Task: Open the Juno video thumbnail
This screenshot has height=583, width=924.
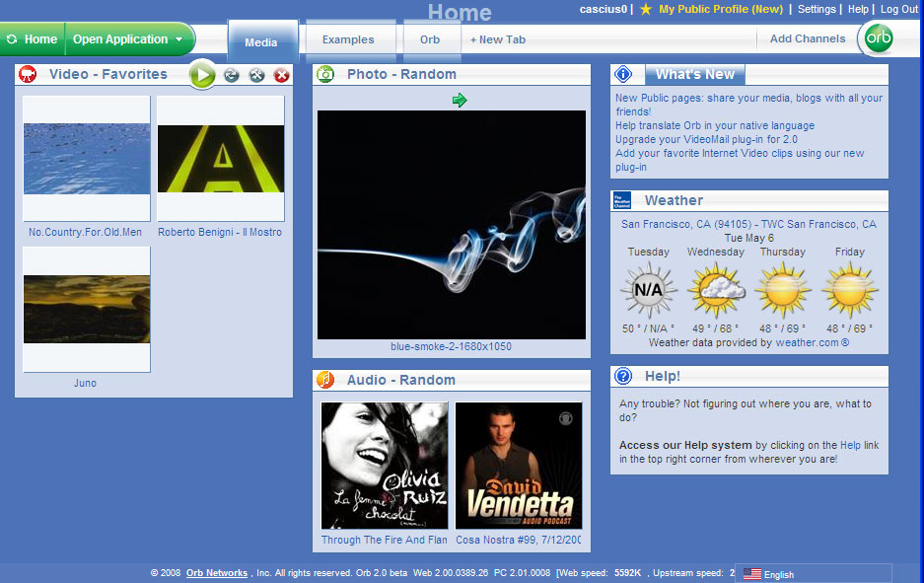Action: click(x=87, y=309)
